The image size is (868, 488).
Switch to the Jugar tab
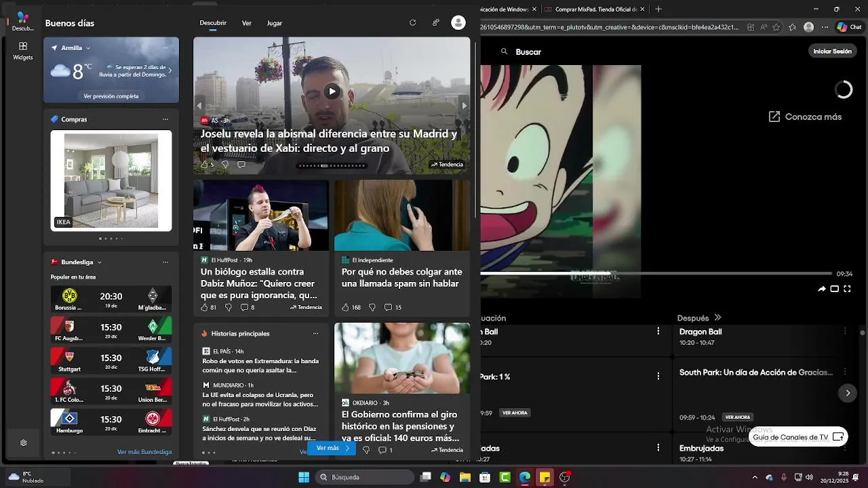tap(275, 23)
